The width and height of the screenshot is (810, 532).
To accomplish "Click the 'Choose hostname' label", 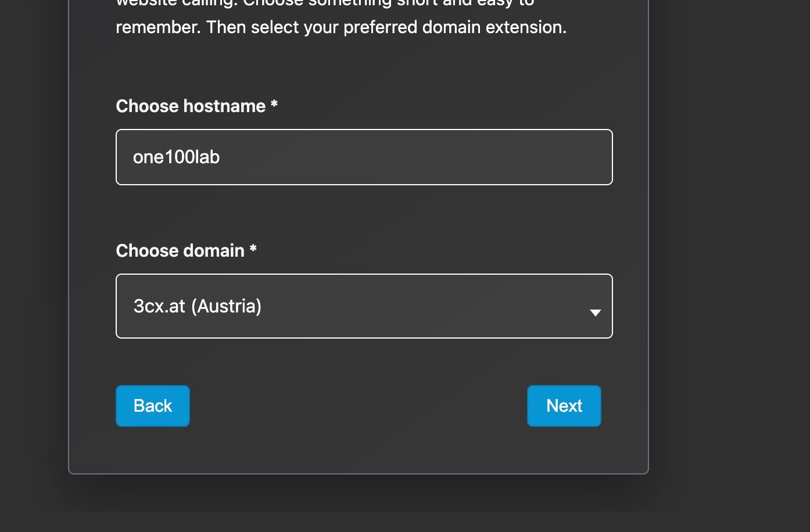I will pos(191,106).
